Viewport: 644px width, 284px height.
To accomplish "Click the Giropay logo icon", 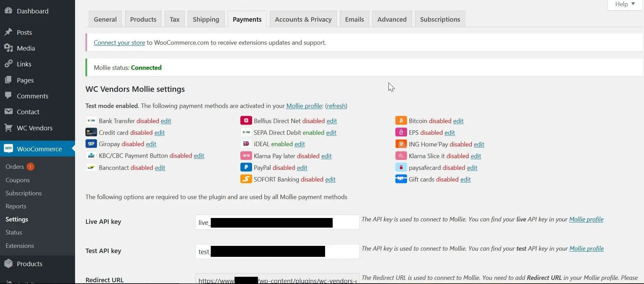I will tap(91, 144).
